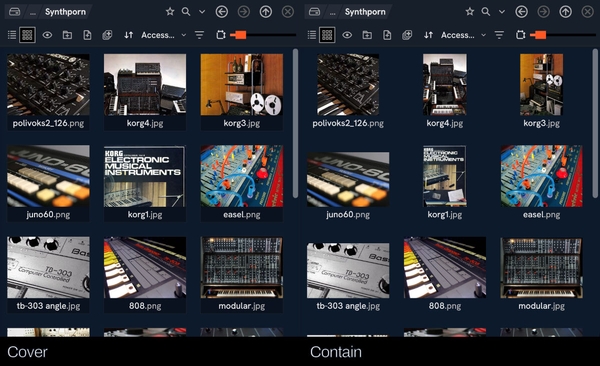Screen dimensions: 600x366
Task: Switch Contain pane to list view
Action: tap(312, 35)
